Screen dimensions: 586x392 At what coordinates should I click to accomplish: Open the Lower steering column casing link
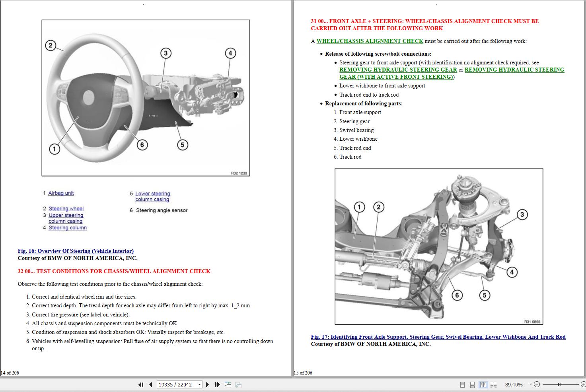(x=152, y=196)
